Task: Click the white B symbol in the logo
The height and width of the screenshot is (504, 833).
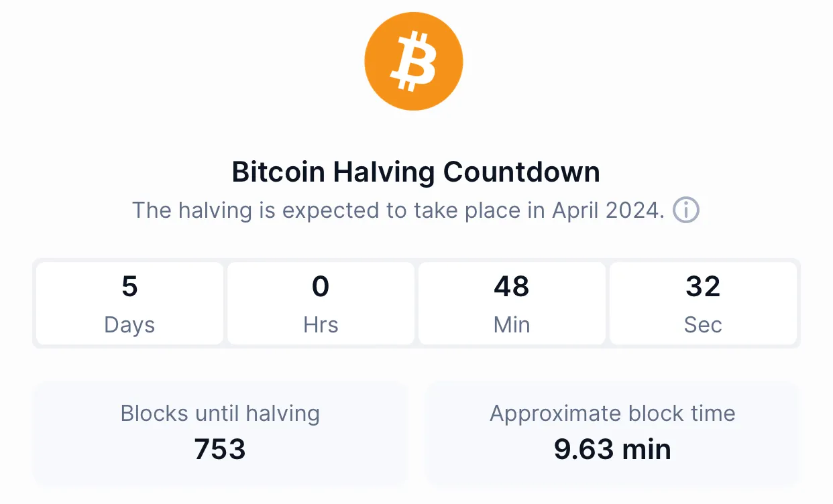Action: tap(414, 61)
